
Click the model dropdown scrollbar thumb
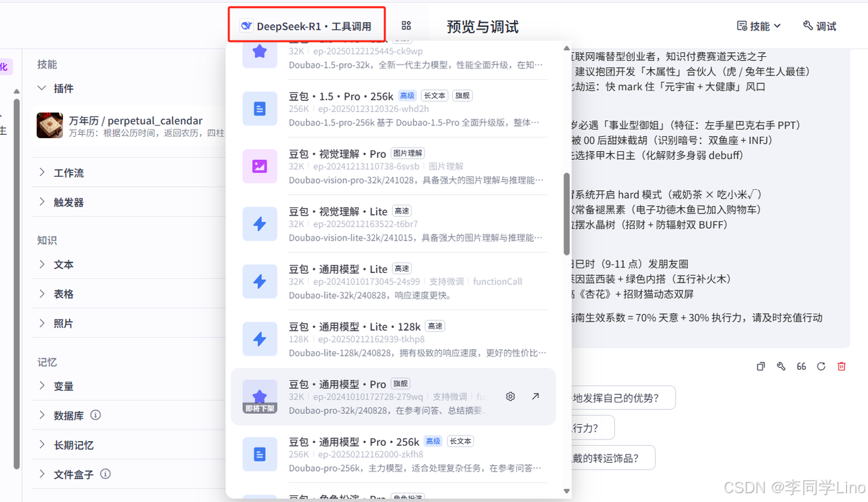point(567,213)
